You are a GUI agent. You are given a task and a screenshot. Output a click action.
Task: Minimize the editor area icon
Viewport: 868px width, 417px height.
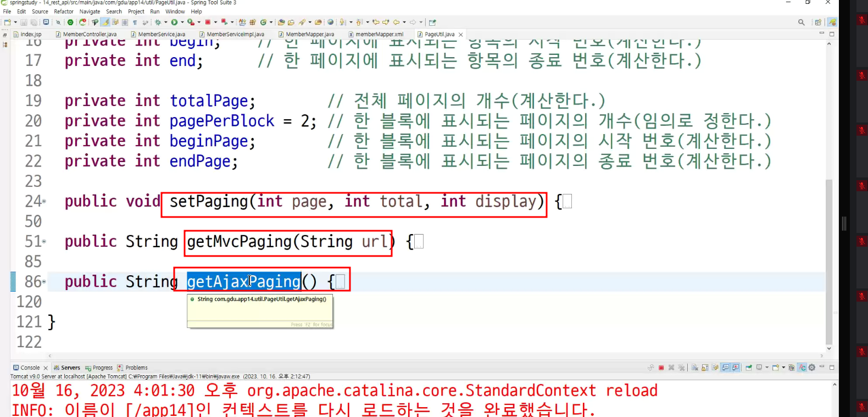(822, 34)
